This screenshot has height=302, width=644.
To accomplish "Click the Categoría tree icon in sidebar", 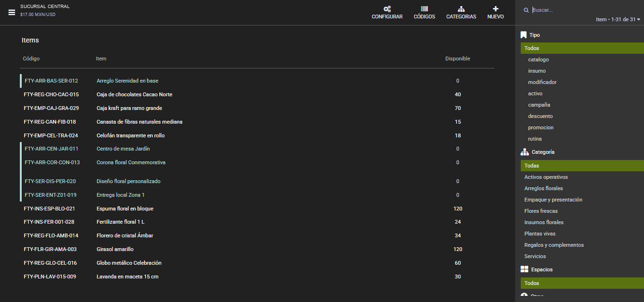I will [x=525, y=152].
